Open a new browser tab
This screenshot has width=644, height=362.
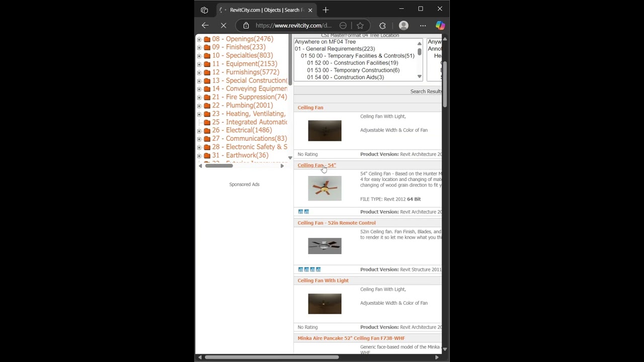326,10
